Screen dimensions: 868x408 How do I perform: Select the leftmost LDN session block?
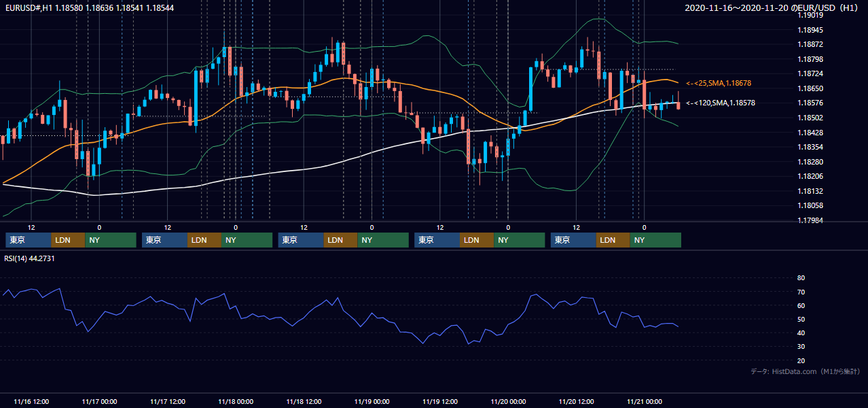coord(68,240)
